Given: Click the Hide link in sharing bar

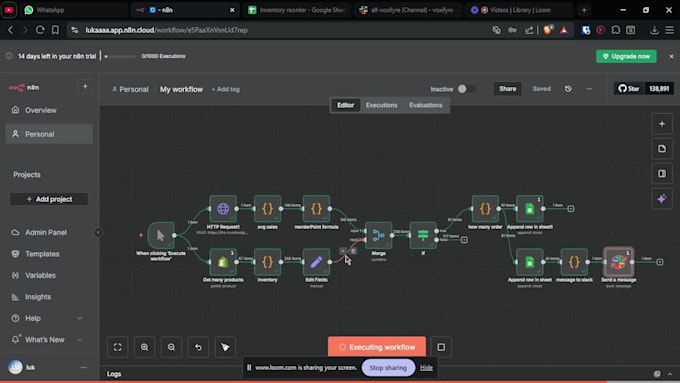Looking at the screenshot, I should tap(426, 367).
